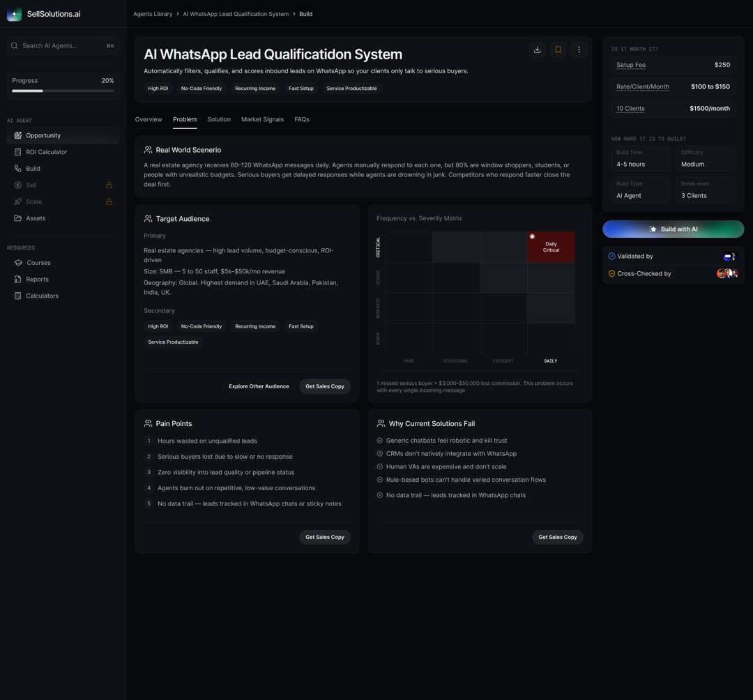Click the Fast Setup tag under Secondary

point(301,326)
